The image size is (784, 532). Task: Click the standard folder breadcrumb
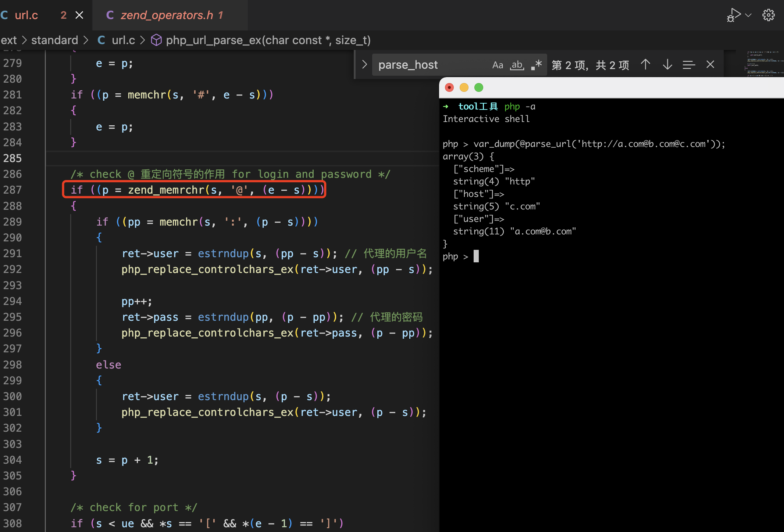click(x=54, y=40)
